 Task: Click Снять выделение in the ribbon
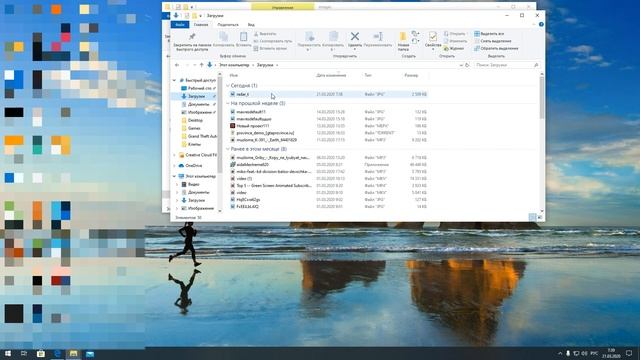(x=493, y=41)
